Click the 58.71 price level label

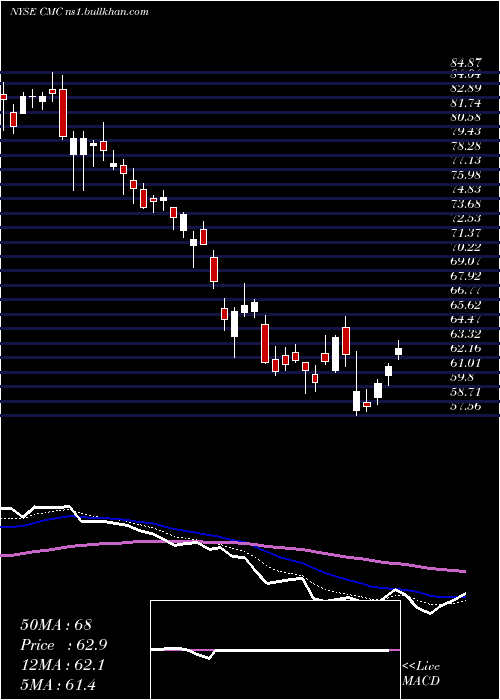[465, 392]
